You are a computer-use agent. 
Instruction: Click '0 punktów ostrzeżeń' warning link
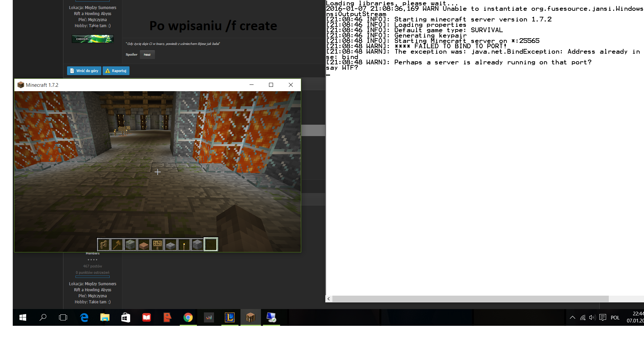pos(93,273)
